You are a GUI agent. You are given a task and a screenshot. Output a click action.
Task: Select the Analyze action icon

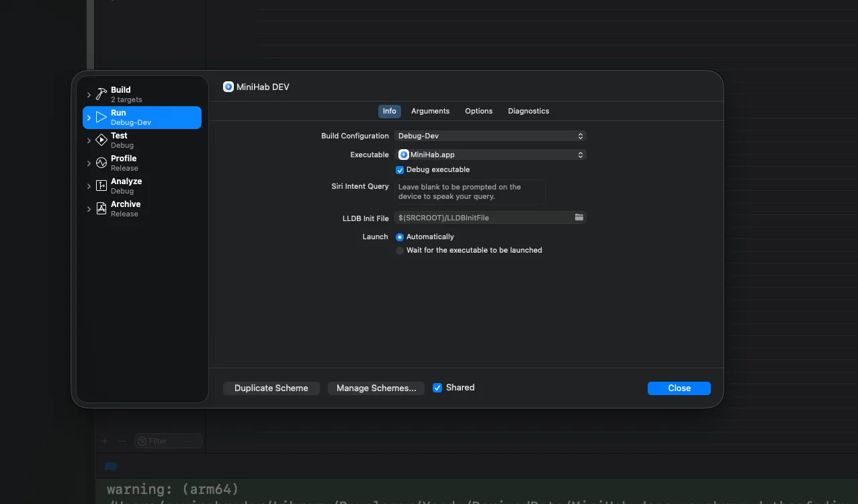pyautogui.click(x=101, y=185)
